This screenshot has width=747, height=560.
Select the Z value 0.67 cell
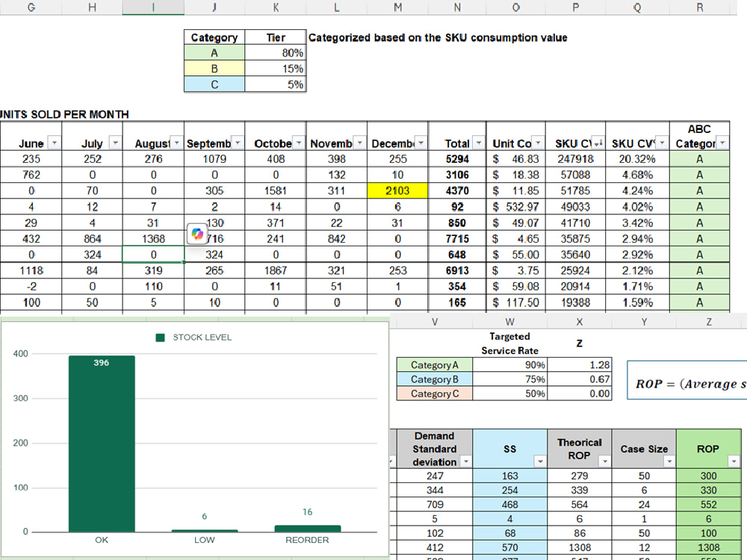(x=580, y=379)
